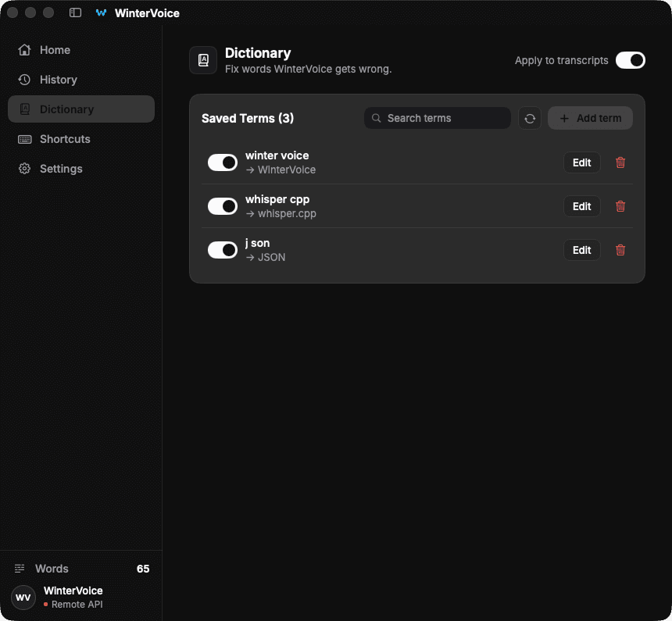
Task: Refresh the saved terms list
Action: point(530,118)
